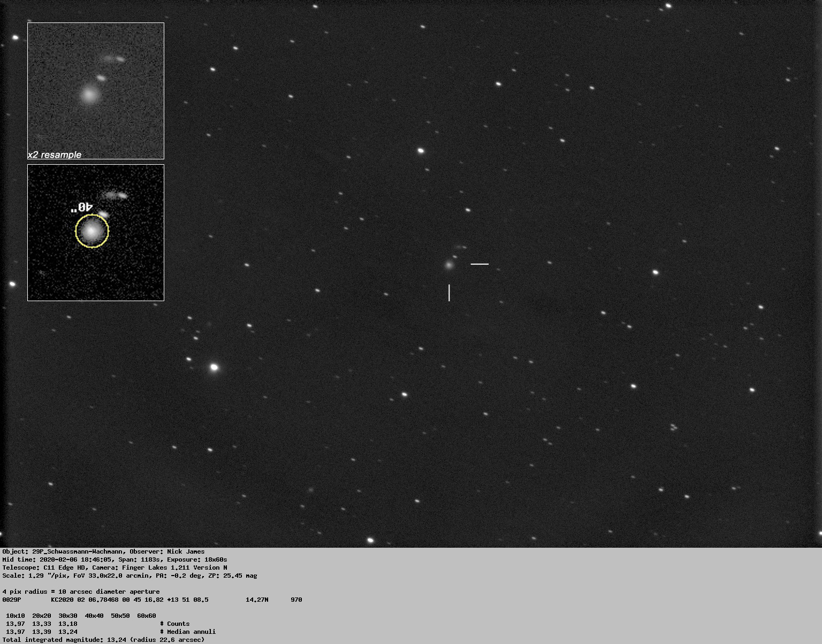Click the '# Counts' magnitude row
822x644 pixels.
(98, 624)
